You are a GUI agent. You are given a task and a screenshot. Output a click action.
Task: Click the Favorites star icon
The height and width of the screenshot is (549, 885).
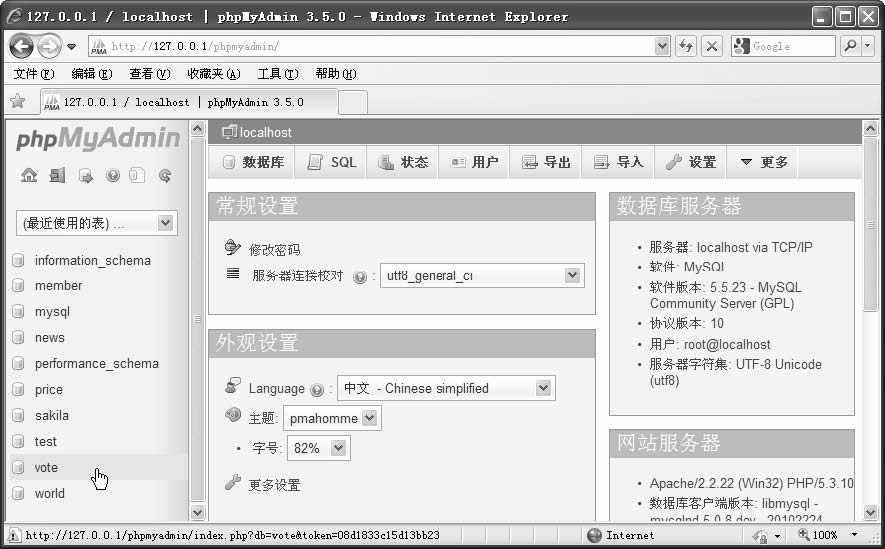18,101
